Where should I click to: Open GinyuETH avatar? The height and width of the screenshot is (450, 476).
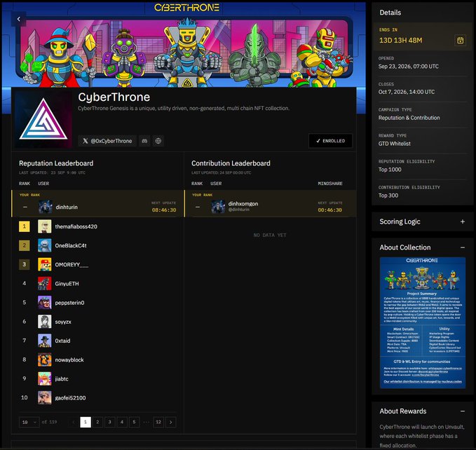pyautogui.click(x=45, y=283)
